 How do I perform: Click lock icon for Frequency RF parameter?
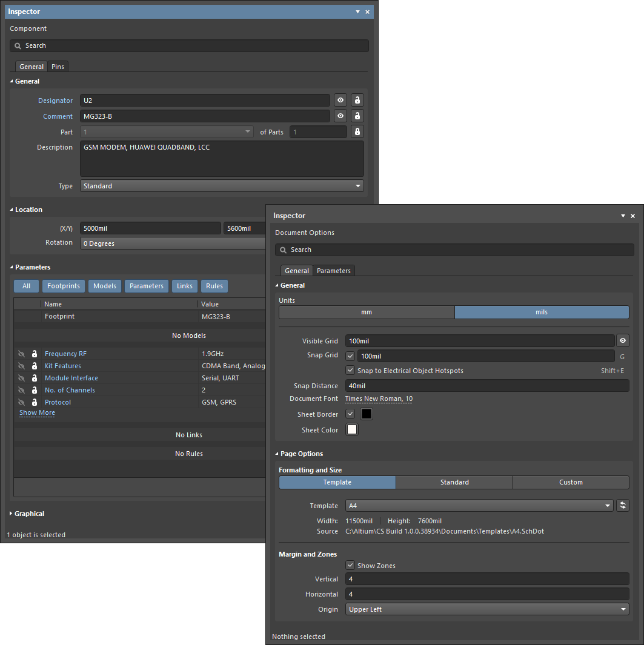click(x=35, y=354)
